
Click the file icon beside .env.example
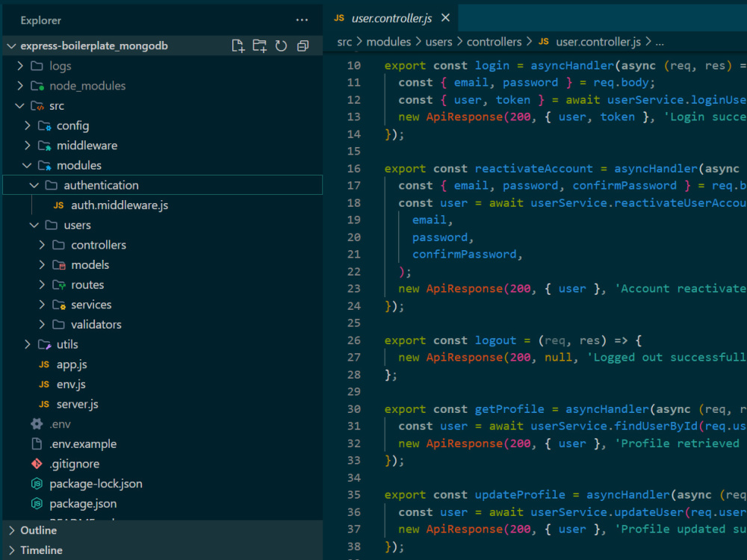[37, 444]
